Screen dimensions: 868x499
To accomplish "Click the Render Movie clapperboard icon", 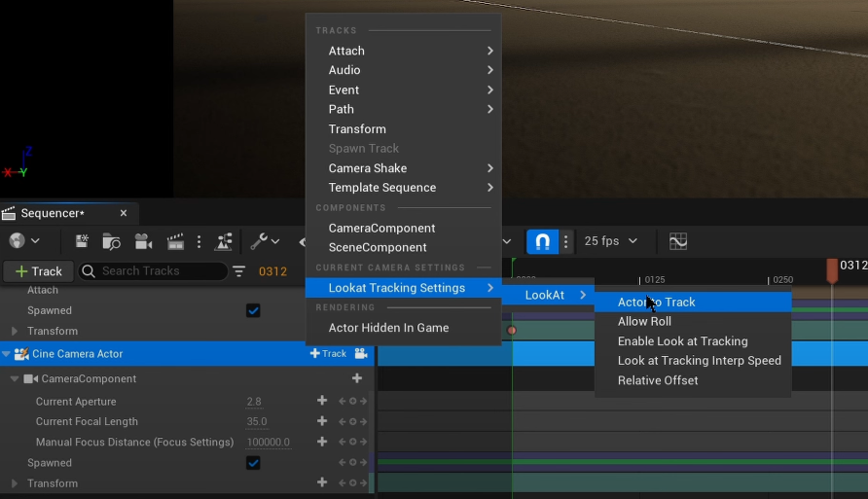I will coord(175,241).
